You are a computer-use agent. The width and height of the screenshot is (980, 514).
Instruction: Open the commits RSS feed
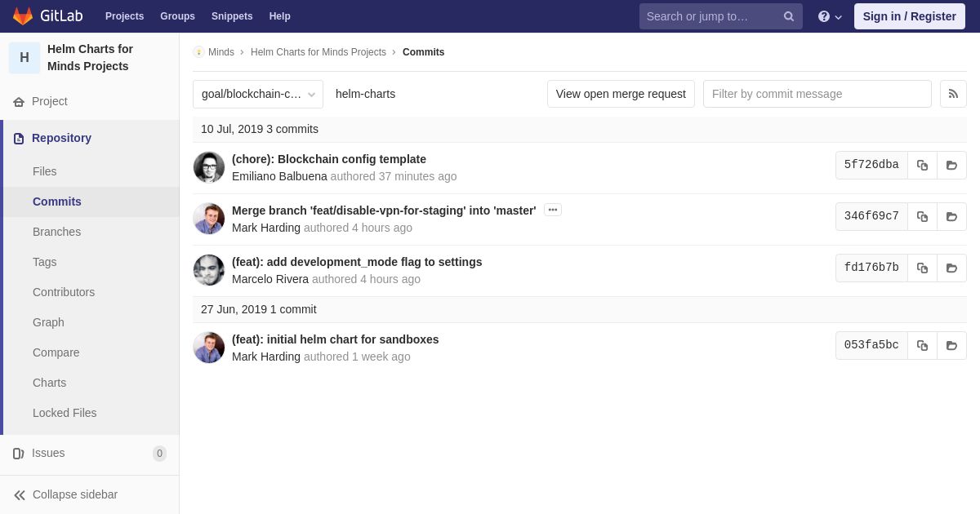point(953,94)
